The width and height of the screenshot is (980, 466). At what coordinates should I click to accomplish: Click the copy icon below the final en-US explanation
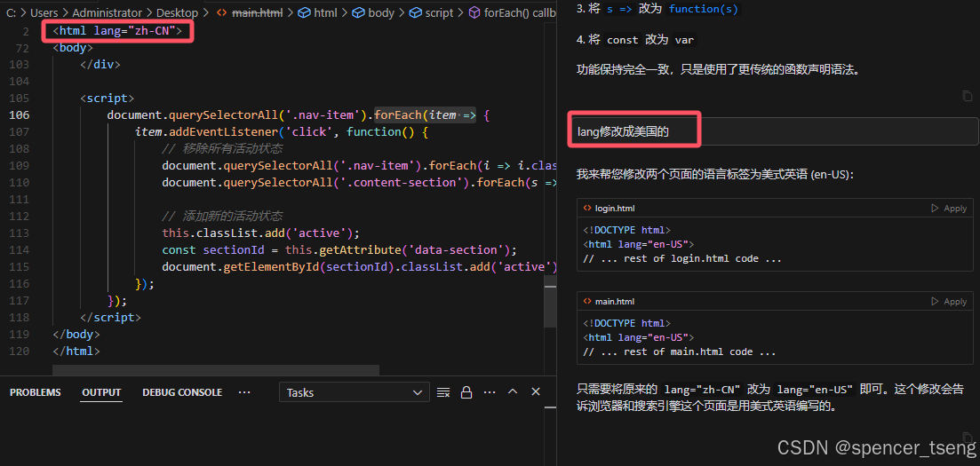(968, 437)
